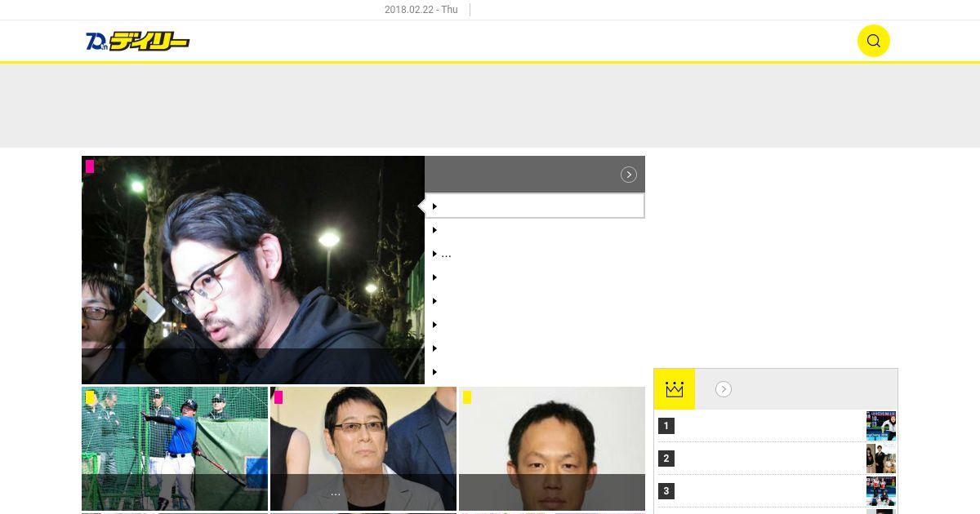This screenshot has height=514, width=980.
Task: Open the large photo of the man with glasses
Action: pyautogui.click(x=253, y=270)
